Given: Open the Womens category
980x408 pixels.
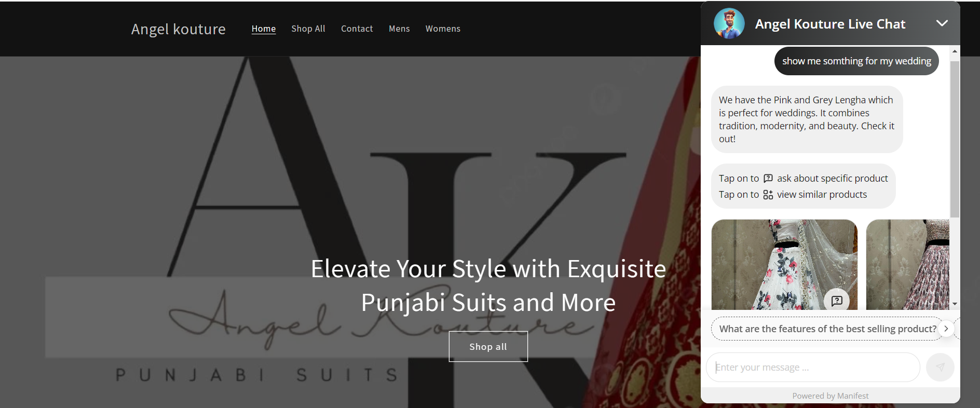Looking at the screenshot, I should (443, 29).
